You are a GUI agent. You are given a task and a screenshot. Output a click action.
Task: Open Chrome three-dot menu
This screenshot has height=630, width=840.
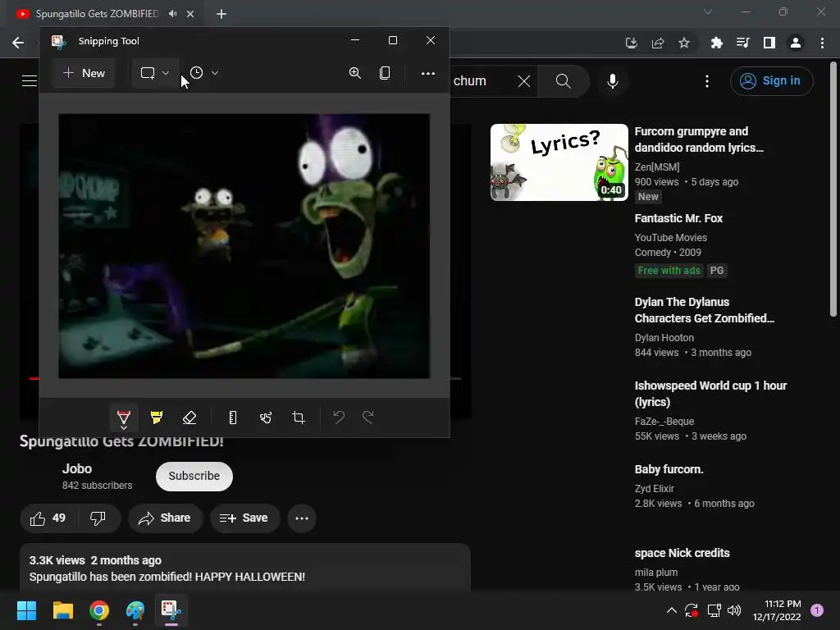point(822,43)
